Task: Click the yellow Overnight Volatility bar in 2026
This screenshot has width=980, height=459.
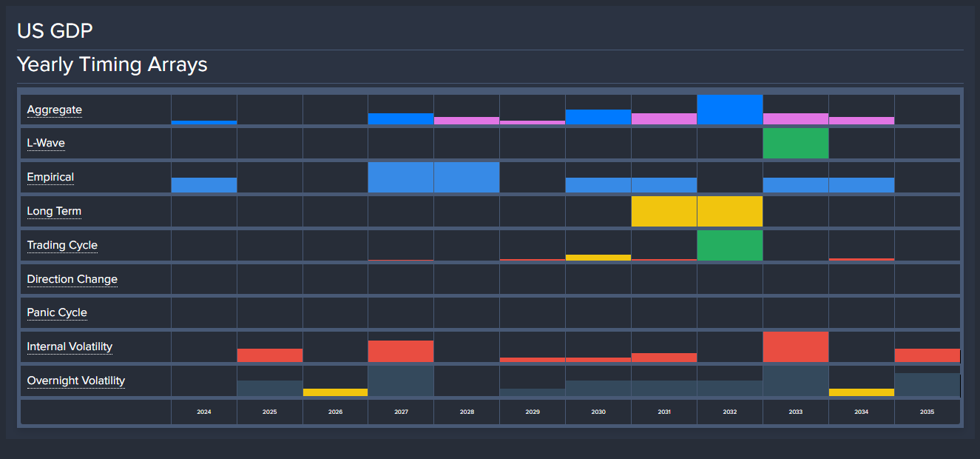Action: coord(335,392)
